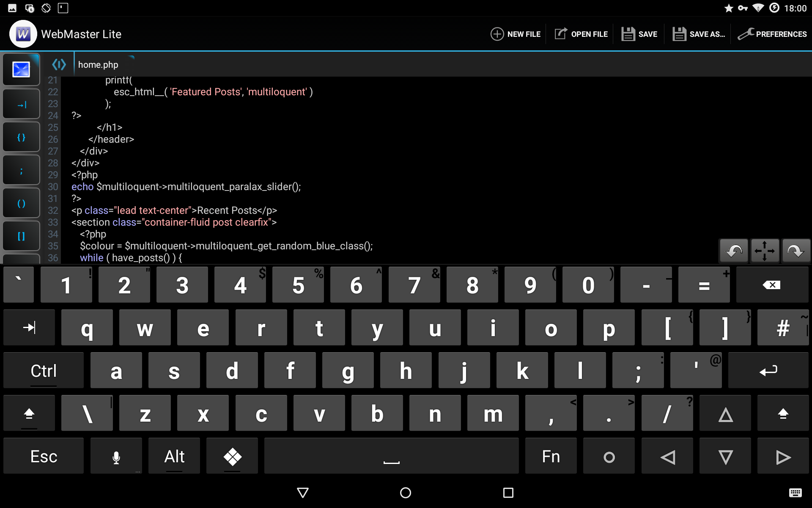Open the cursor move arrows control
The width and height of the screenshot is (812, 508).
click(765, 251)
